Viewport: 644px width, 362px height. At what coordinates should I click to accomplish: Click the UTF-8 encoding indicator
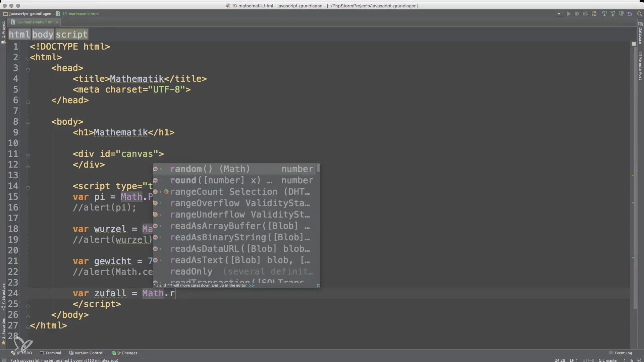click(x=588, y=360)
